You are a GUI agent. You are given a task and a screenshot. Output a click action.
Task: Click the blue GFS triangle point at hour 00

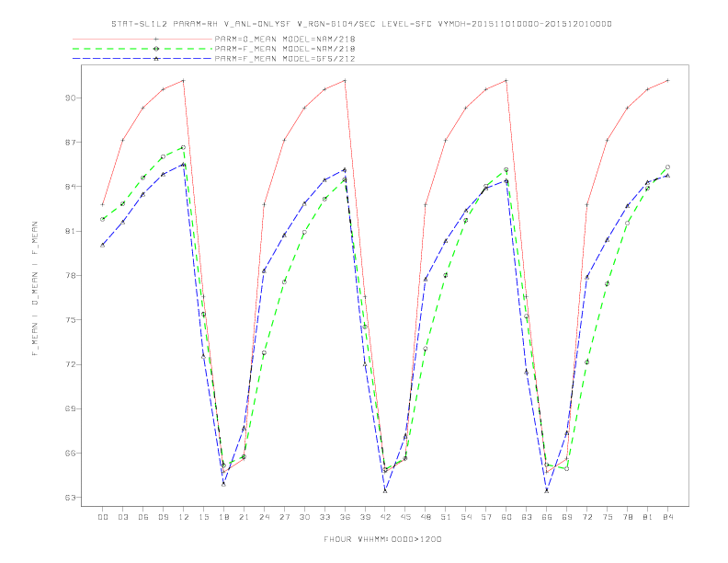(x=103, y=245)
